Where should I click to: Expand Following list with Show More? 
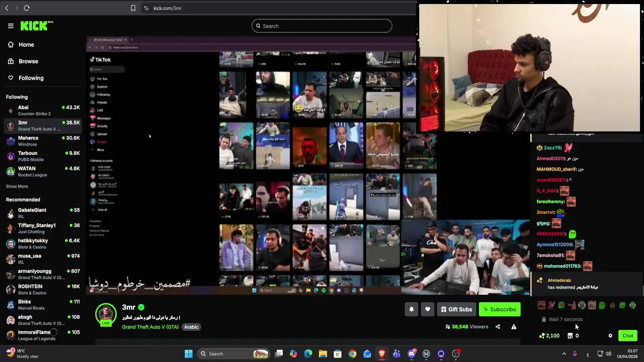[17, 187]
